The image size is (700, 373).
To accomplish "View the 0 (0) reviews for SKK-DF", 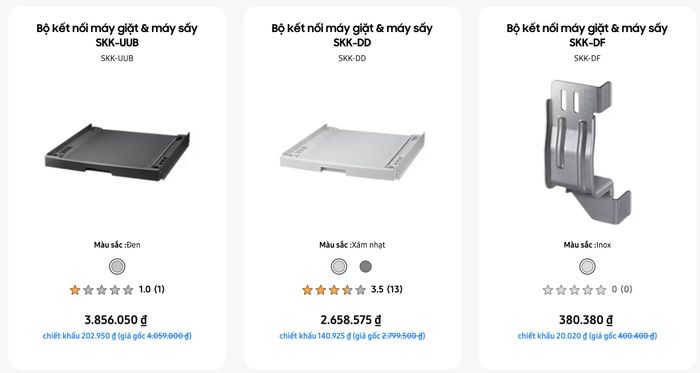I will tap(622, 289).
